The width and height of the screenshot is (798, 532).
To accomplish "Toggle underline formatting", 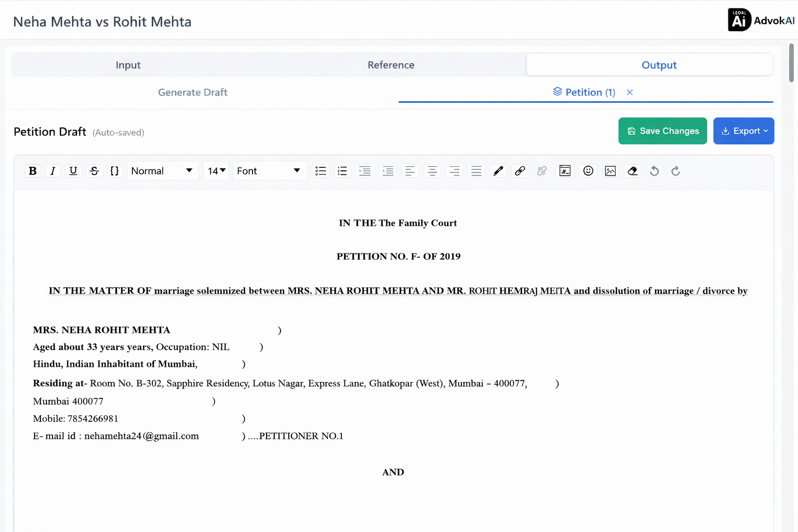I will pos(73,171).
